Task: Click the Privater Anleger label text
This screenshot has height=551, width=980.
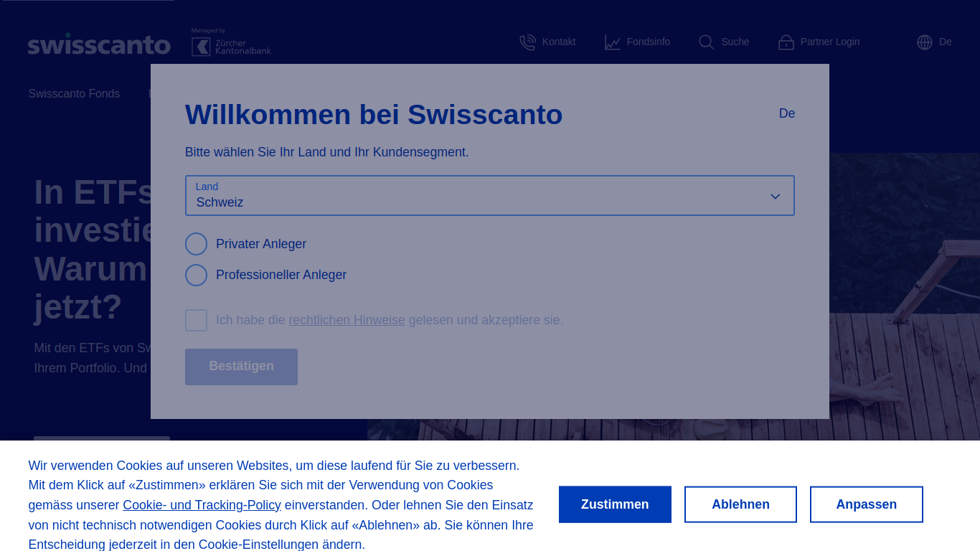Action: pyautogui.click(x=261, y=244)
